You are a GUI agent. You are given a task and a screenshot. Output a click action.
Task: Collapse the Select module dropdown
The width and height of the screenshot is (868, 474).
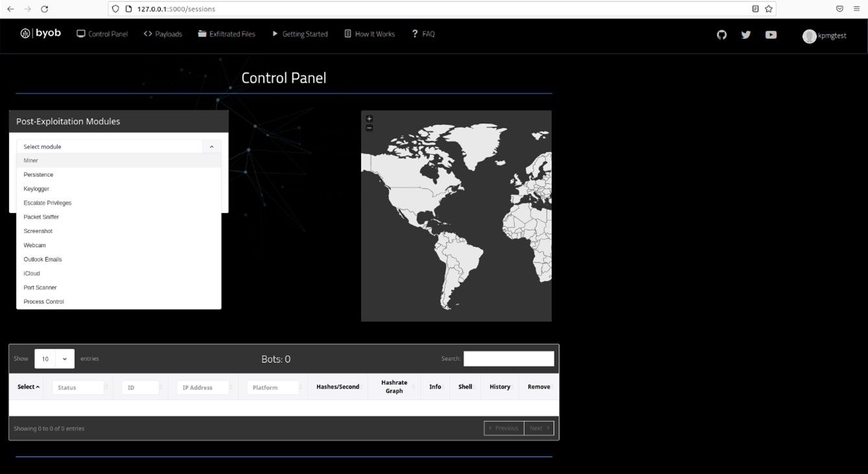(x=212, y=147)
